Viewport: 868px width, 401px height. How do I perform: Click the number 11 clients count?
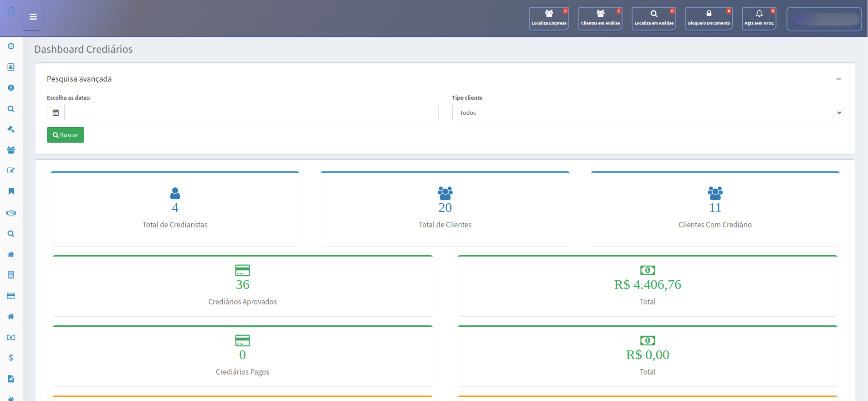point(715,208)
